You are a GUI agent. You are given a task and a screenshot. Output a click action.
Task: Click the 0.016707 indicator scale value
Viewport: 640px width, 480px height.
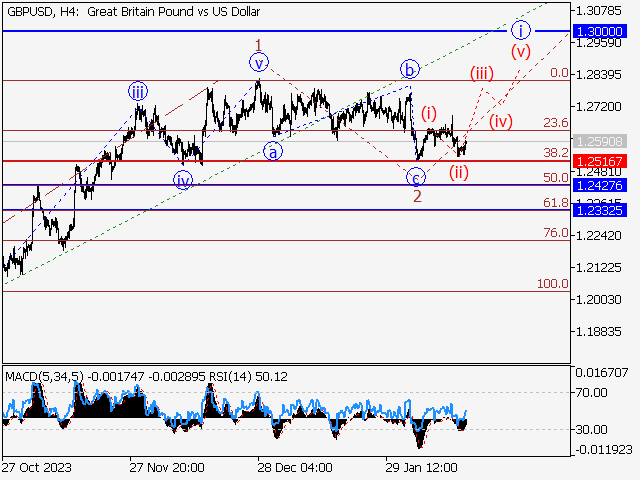[x=602, y=373]
